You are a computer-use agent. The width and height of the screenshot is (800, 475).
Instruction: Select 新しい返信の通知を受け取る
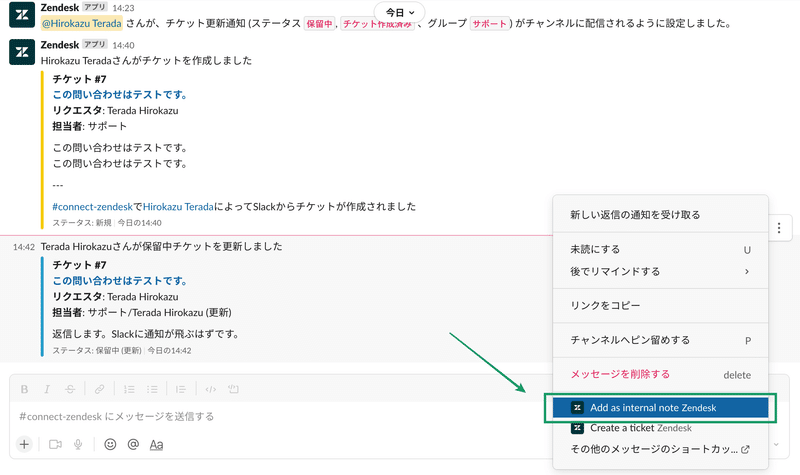click(x=661, y=215)
